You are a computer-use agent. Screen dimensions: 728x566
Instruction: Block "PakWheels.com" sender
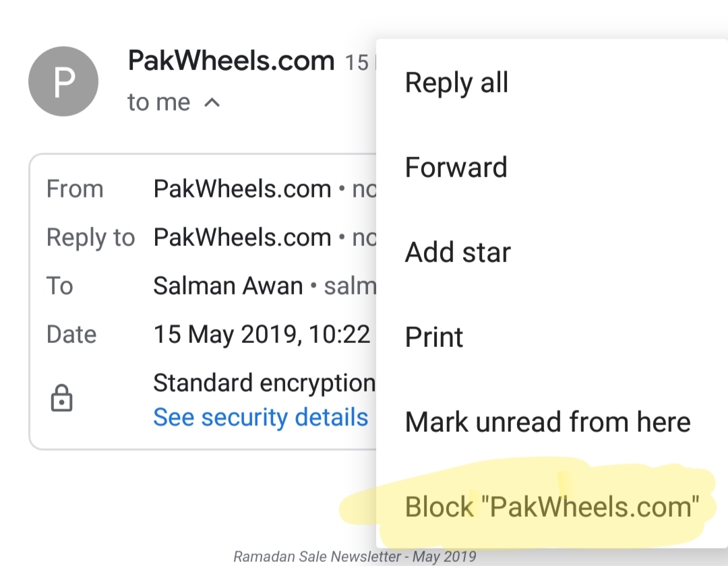tap(551, 507)
